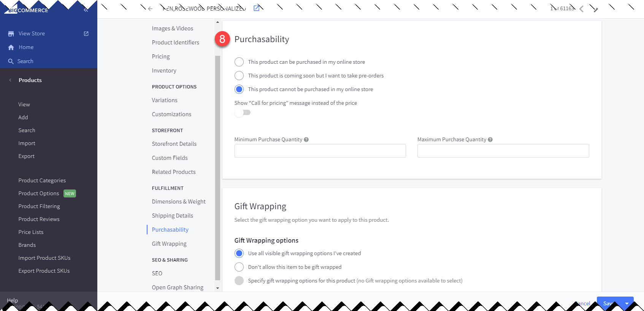
Task: Select 'Specify gift wrapping options for this product'
Action: 239,281
